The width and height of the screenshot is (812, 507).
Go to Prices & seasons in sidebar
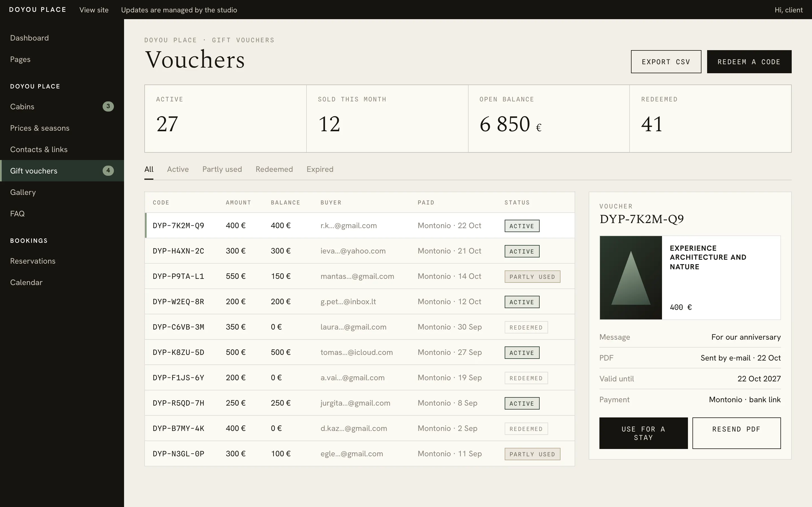click(39, 128)
